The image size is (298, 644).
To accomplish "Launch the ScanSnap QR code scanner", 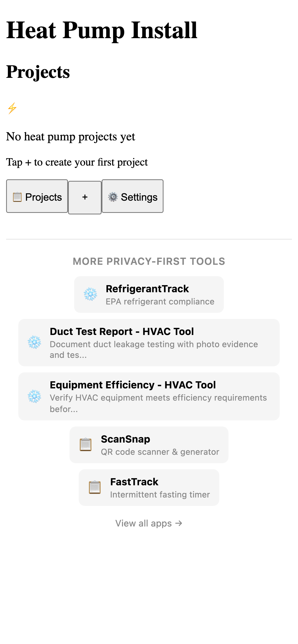I will coord(149,445).
